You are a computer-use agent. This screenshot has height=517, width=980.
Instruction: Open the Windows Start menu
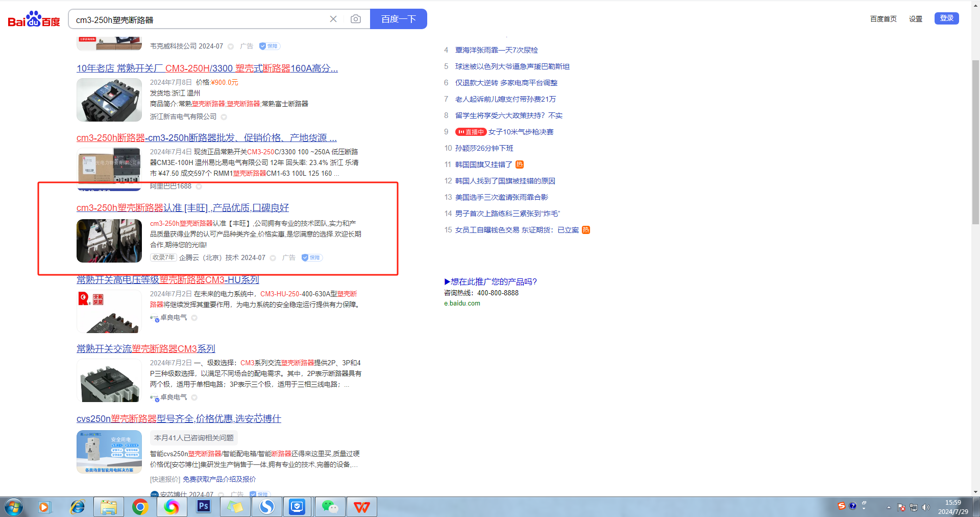(14, 507)
